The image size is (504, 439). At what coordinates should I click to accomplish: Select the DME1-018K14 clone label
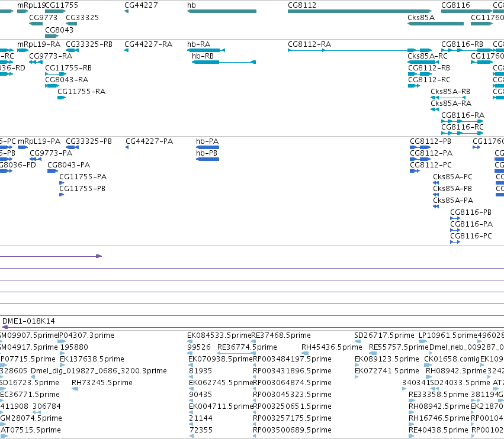28,321
